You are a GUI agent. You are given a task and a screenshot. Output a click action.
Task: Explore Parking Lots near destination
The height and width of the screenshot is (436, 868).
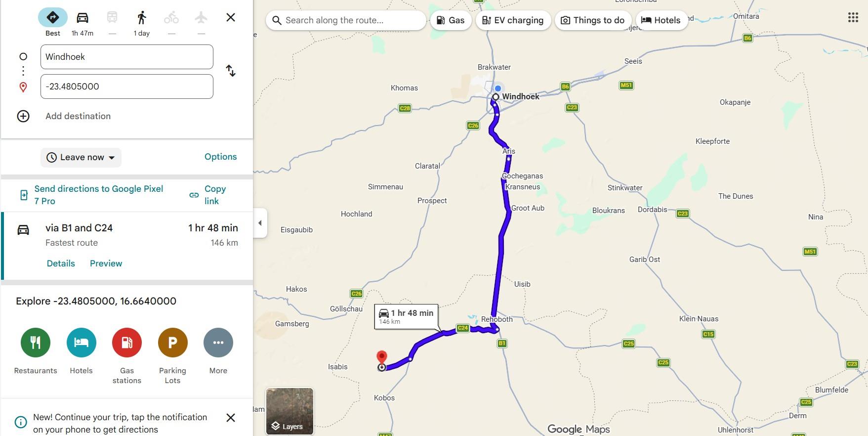(x=172, y=343)
